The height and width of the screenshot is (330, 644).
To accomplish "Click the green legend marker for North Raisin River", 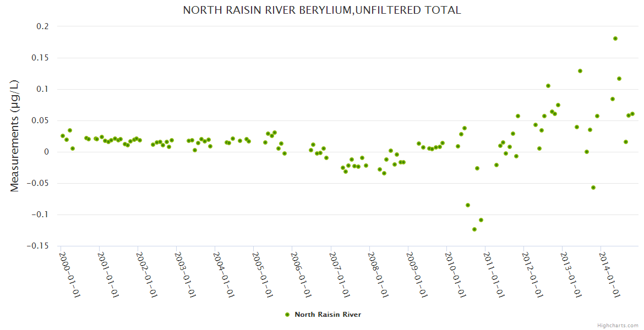I will click(287, 315).
